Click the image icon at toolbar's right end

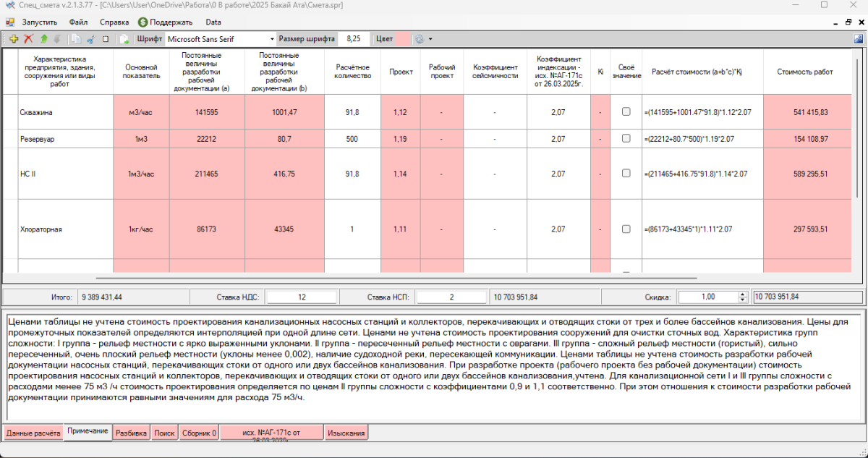pyautogui.click(x=858, y=39)
